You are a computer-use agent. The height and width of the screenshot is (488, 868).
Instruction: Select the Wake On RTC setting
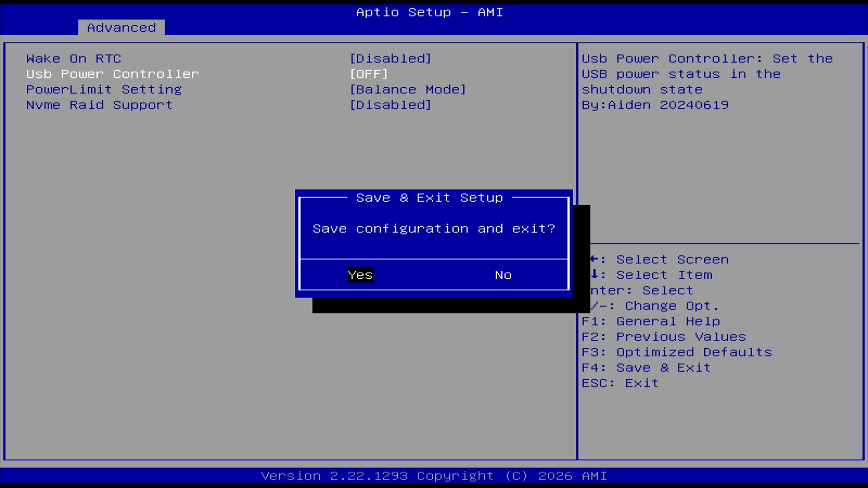pyautogui.click(x=74, y=59)
